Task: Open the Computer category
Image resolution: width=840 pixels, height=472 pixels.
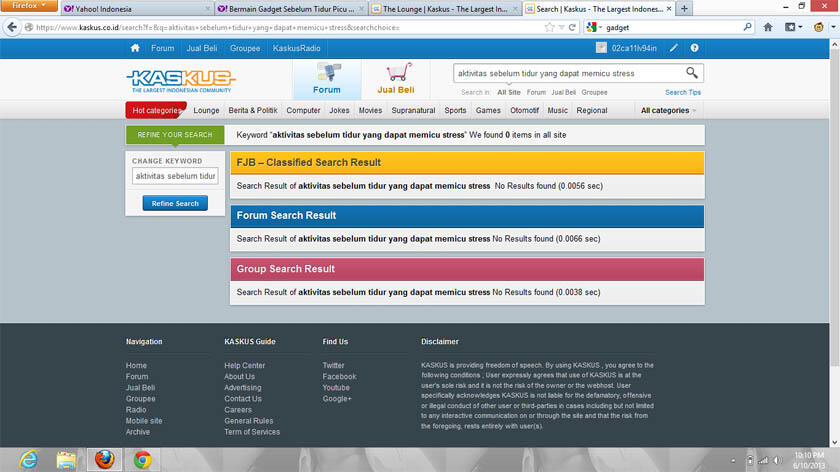Action: [303, 110]
